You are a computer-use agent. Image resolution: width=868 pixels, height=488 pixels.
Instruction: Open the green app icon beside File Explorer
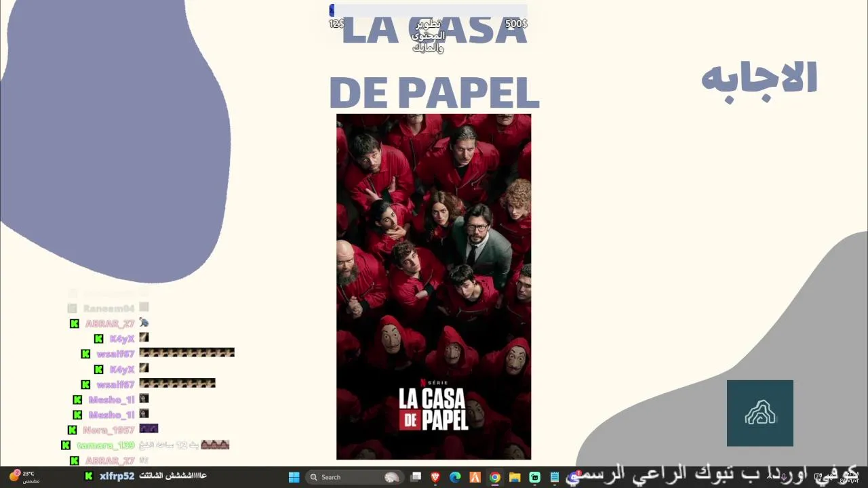pos(534,477)
